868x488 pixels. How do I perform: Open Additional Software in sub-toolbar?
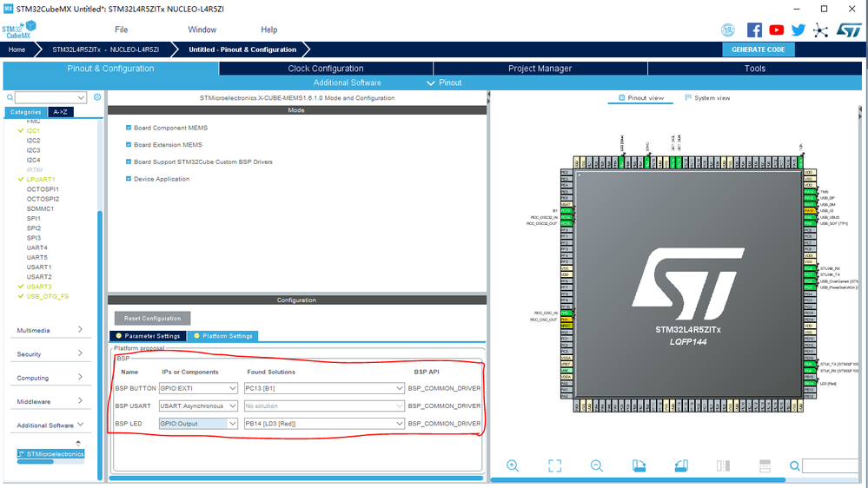(347, 82)
